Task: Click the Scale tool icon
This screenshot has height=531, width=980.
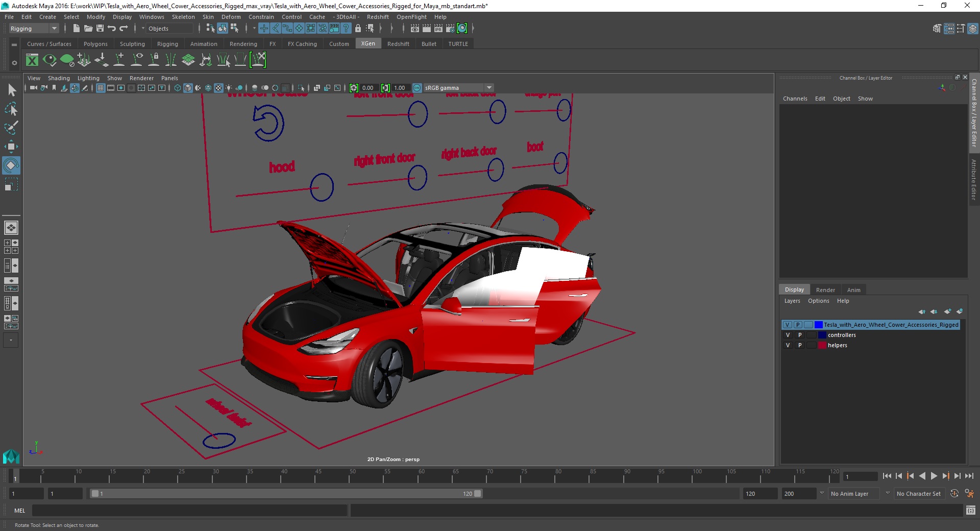Action: click(11, 184)
